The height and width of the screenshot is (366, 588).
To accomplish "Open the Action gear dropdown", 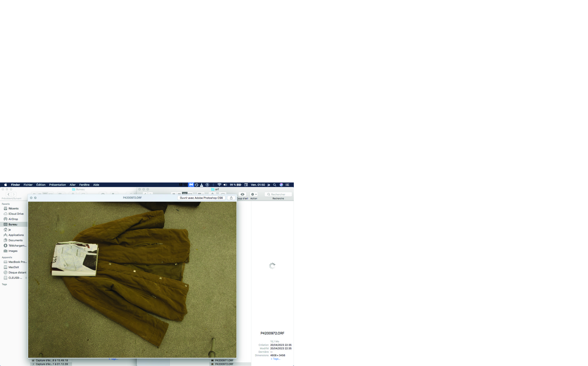I will (254, 194).
